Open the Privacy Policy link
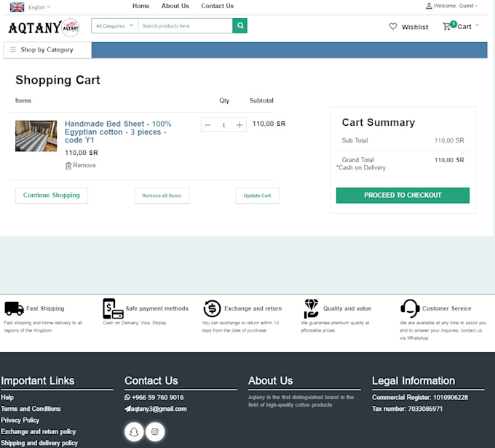 20,420
